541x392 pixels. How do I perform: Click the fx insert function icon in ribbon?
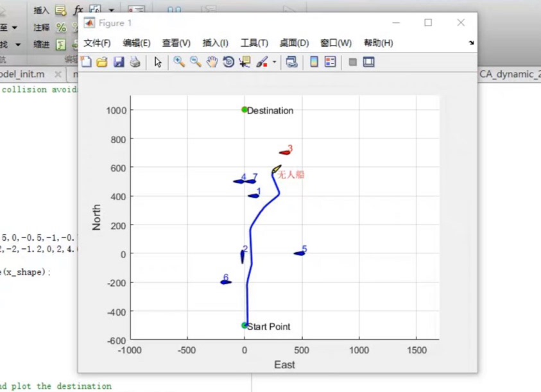(x=78, y=10)
